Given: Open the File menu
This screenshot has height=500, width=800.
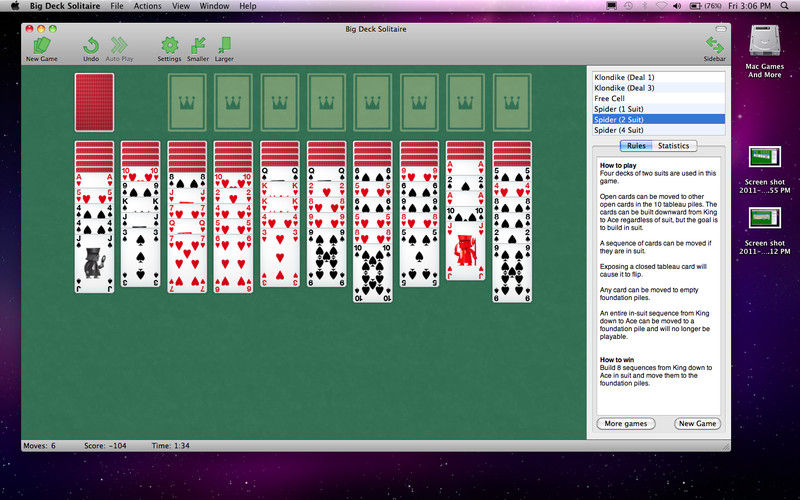Looking at the screenshot, I should tap(117, 6).
